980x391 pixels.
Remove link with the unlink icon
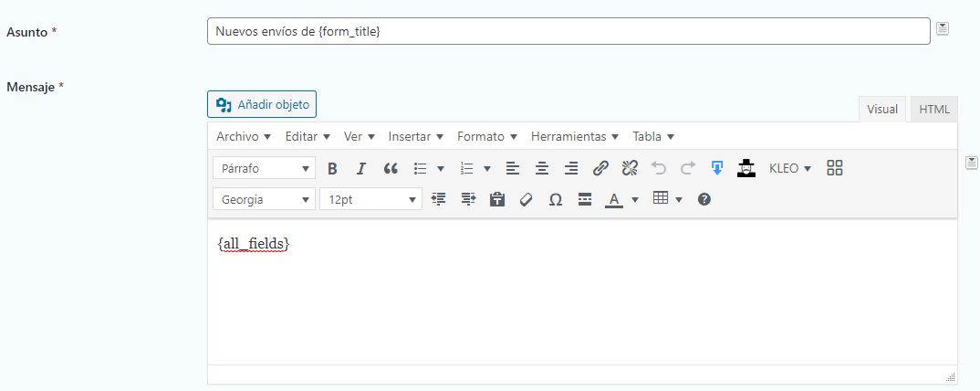[630, 168]
